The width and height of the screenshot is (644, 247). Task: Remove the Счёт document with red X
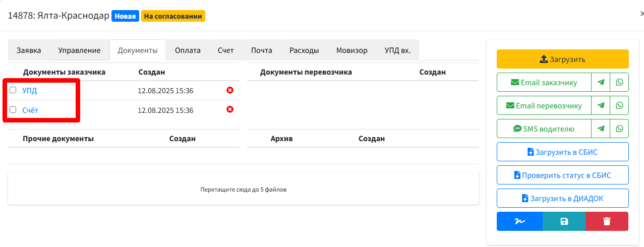pos(230,109)
